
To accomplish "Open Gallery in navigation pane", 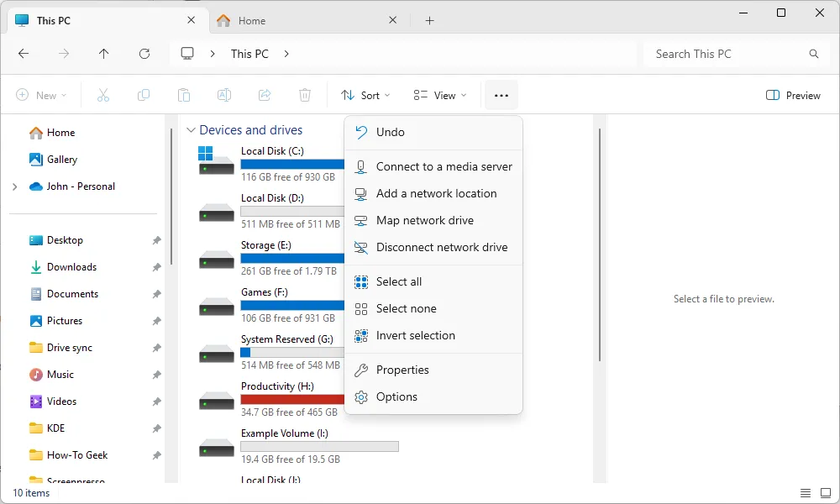I will pos(53,160).
